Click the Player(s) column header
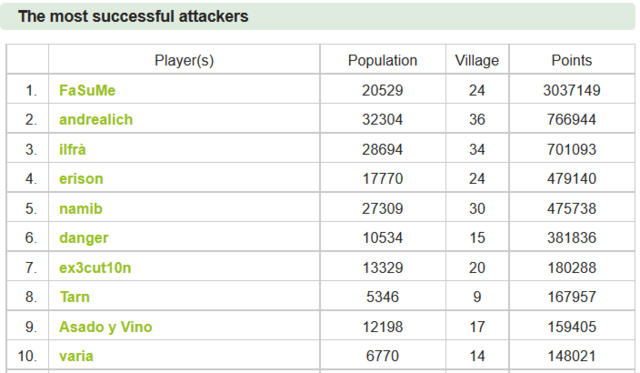This screenshot has height=373, width=640. [x=184, y=60]
